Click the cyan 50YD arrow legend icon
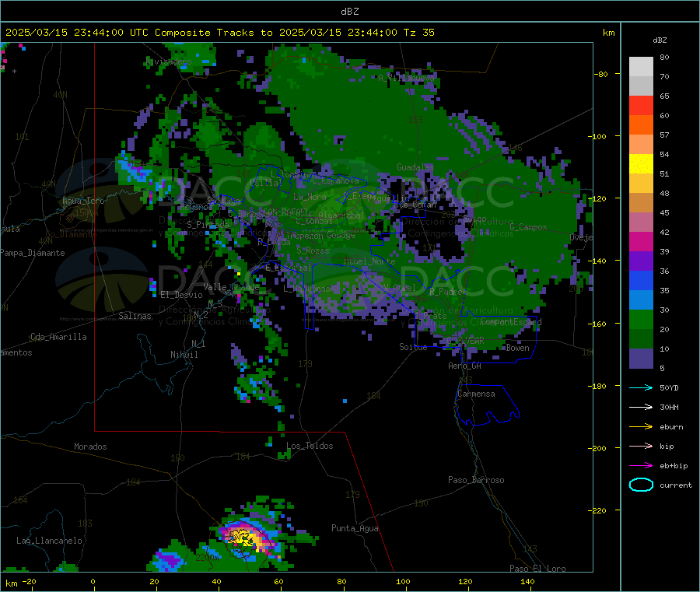700x592 pixels. [641, 387]
